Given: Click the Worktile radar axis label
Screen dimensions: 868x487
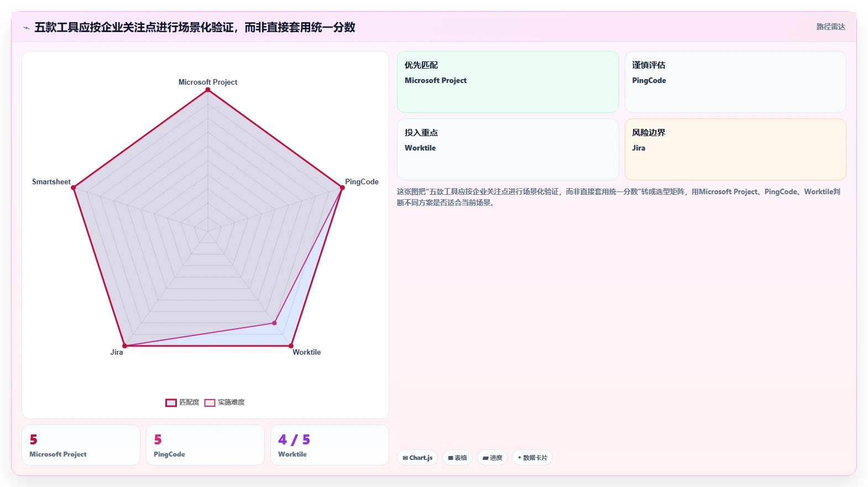Looking at the screenshot, I should coord(306,352).
